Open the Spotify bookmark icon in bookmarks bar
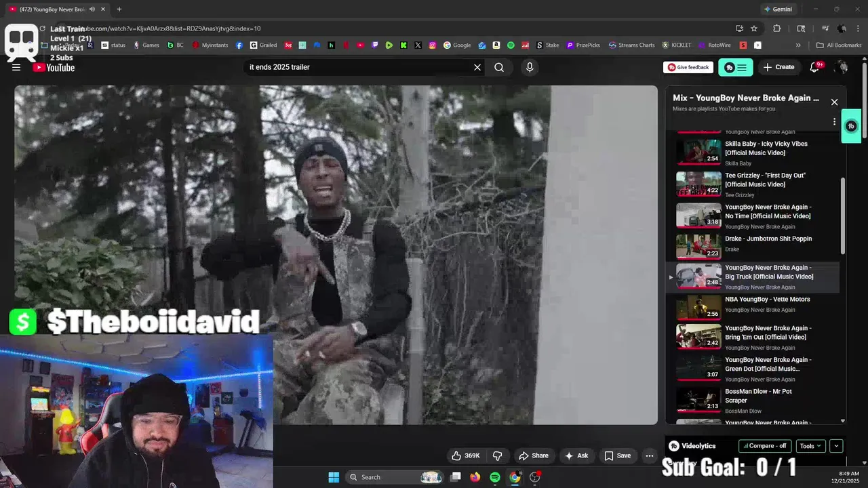This screenshot has width=868, height=488. tap(511, 45)
